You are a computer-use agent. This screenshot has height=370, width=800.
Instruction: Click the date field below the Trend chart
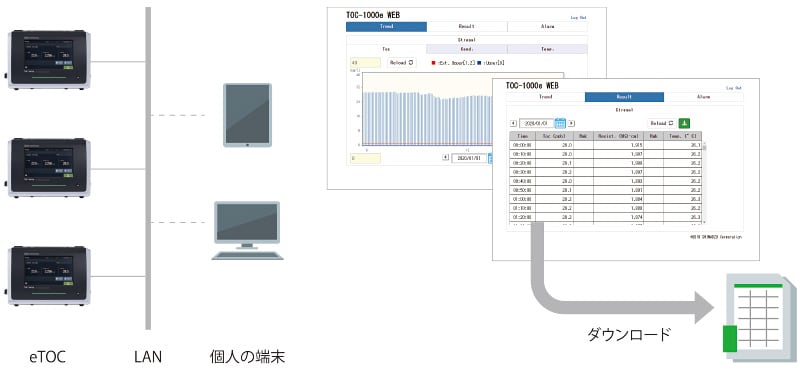[x=469, y=158]
